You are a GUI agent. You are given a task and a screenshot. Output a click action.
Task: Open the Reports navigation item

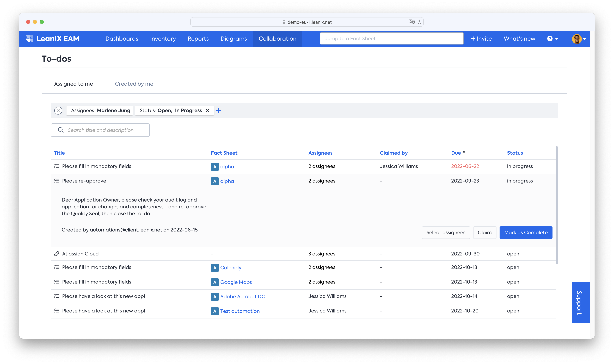[x=198, y=39]
